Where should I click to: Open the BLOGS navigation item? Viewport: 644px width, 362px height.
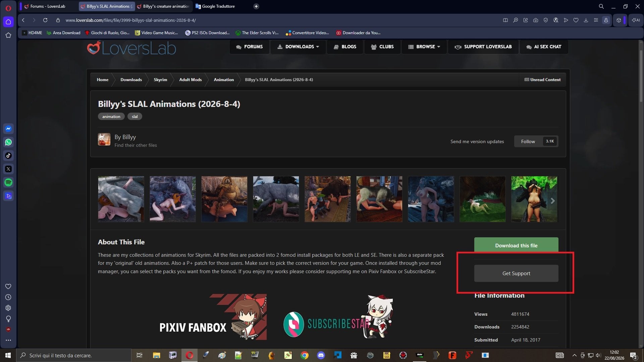(x=345, y=47)
